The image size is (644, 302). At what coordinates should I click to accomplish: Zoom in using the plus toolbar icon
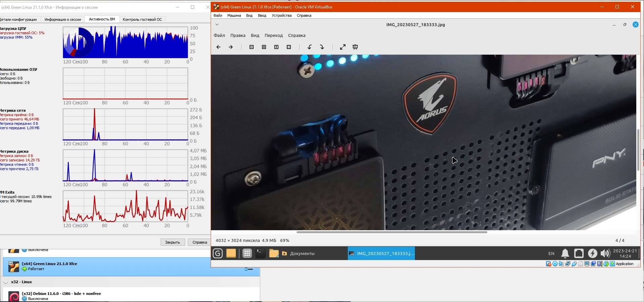264,47
